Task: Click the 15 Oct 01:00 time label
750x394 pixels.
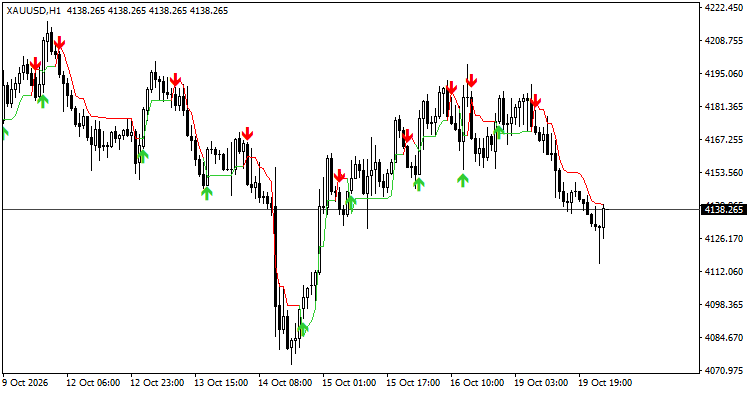Action: [x=350, y=383]
